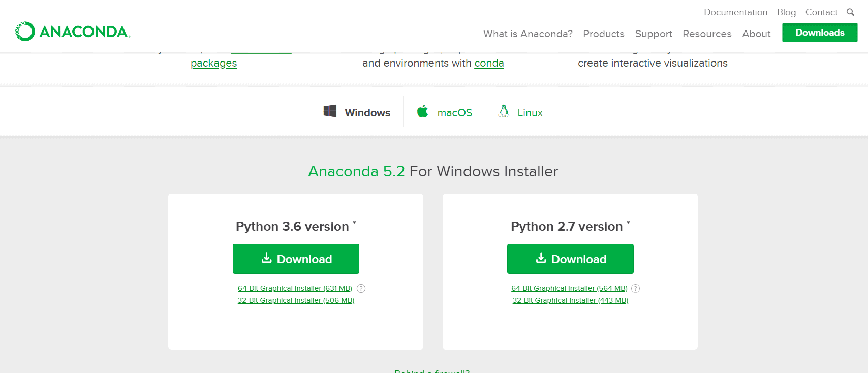
Task: Select the Windows tab
Action: point(357,112)
